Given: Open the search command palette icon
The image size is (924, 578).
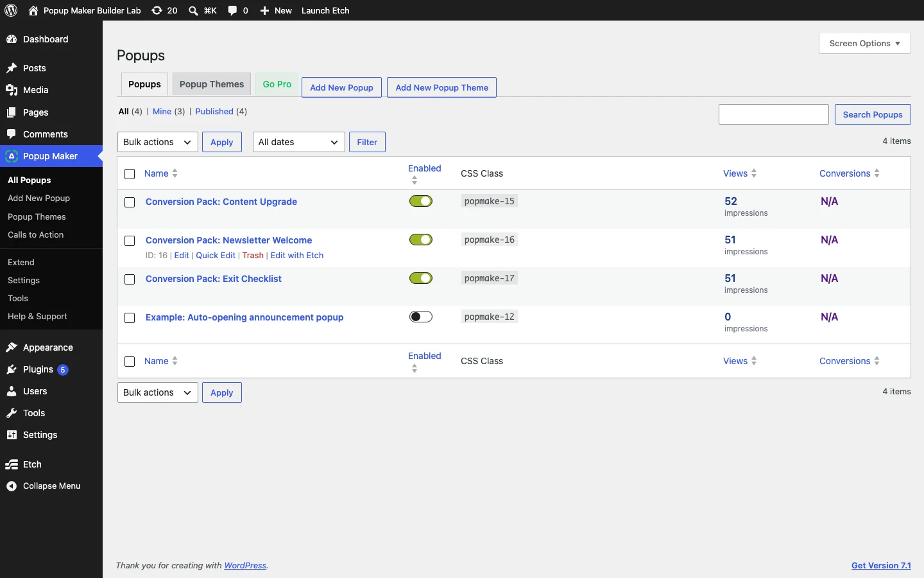Looking at the screenshot, I should pos(193,10).
